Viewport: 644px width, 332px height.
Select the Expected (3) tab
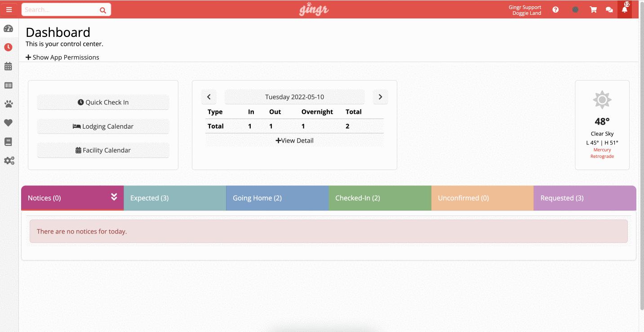click(x=175, y=198)
